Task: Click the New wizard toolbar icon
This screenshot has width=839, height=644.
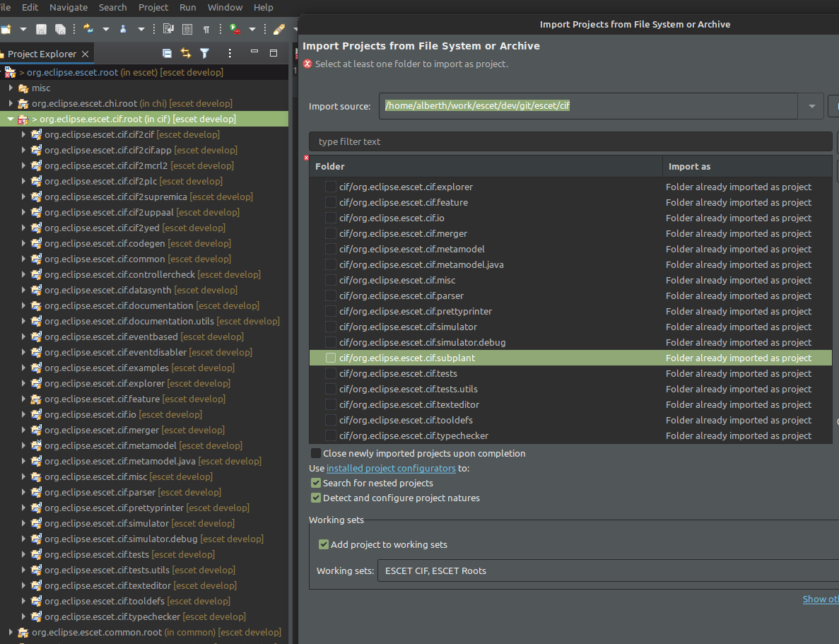Action: 6,29
